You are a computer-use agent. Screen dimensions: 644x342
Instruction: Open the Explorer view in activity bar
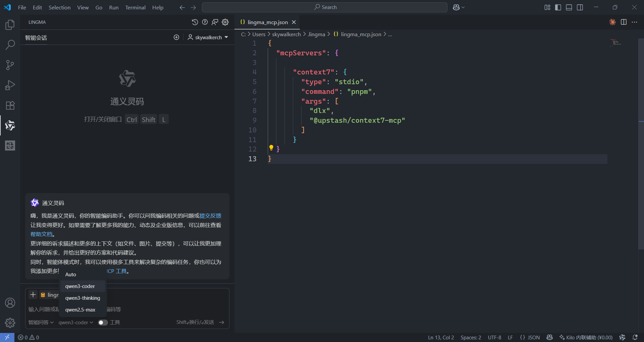point(10,24)
